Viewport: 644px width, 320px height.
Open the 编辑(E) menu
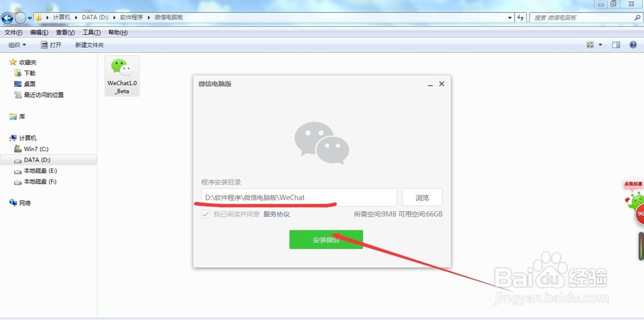[x=39, y=32]
